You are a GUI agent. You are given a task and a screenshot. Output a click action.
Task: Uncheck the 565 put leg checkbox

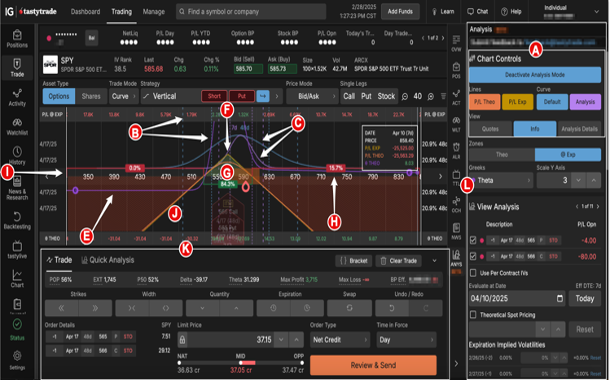[473, 240]
